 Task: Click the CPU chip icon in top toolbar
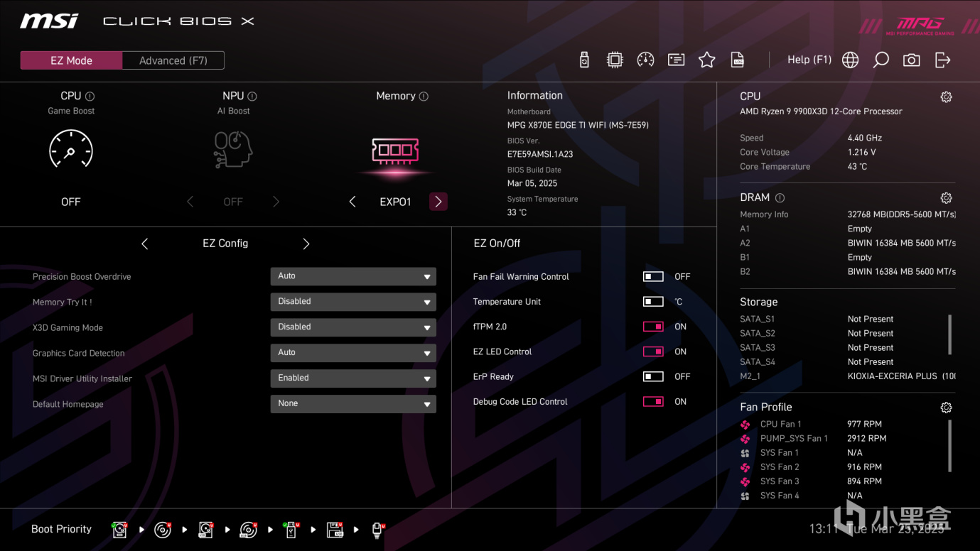point(615,60)
